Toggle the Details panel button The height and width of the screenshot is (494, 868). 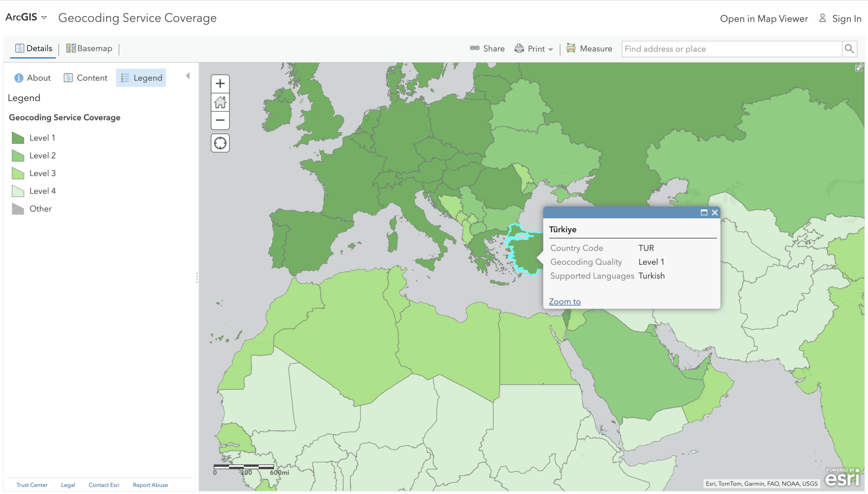(x=33, y=49)
